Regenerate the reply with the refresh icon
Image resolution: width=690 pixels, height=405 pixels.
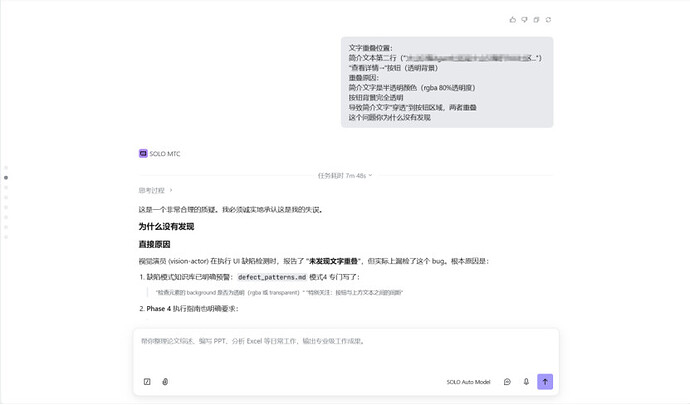[x=548, y=20]
